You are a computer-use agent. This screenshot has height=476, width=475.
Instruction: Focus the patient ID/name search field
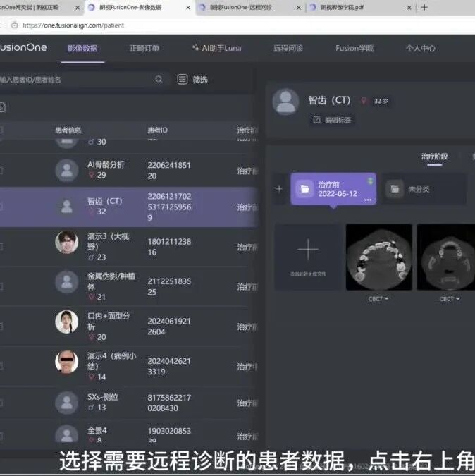click(x=82, y=80)
